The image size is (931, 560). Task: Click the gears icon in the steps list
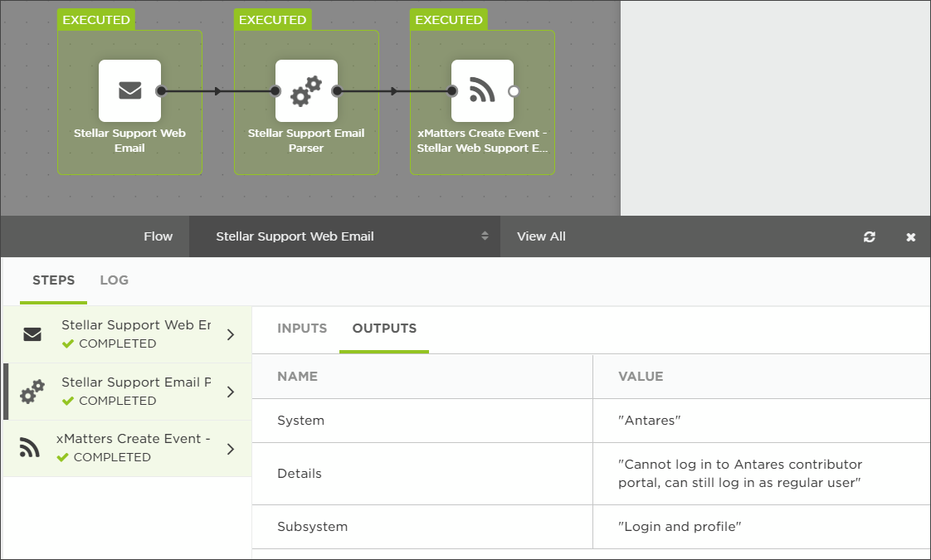(x=32, y=392)
